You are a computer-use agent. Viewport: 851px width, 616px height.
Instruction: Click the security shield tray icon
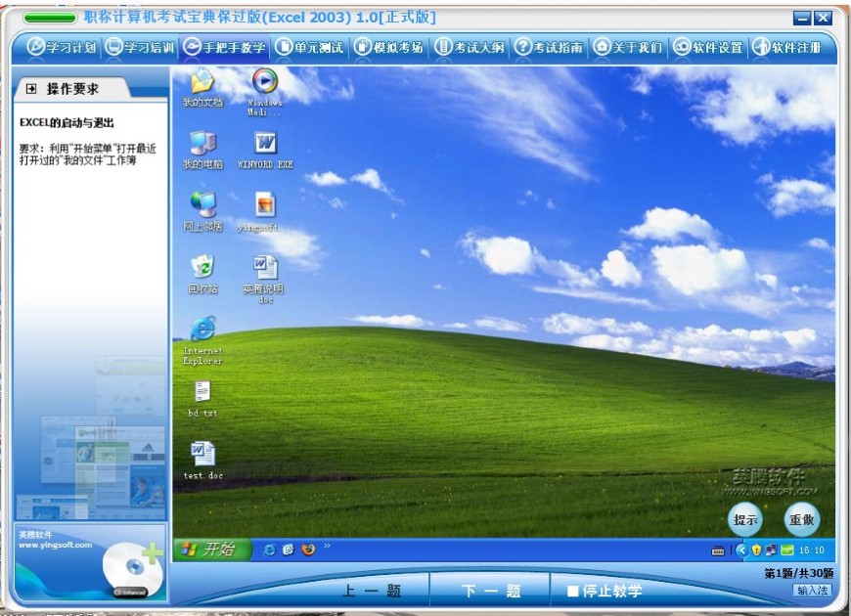(756, 550)
